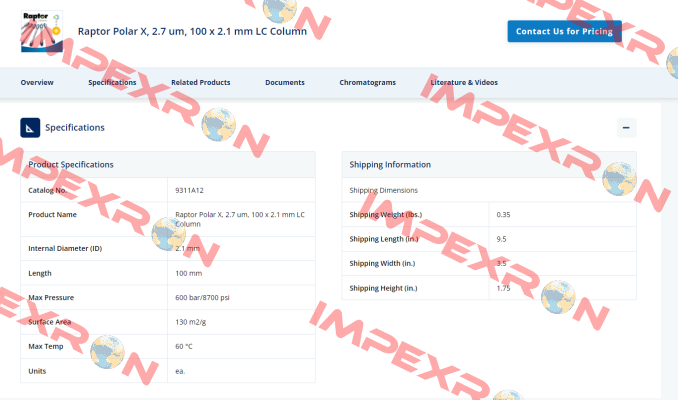The height and width of the screenshot is (400, 678).
Task: Click the Max Temp label
Action: coord(46,346)
